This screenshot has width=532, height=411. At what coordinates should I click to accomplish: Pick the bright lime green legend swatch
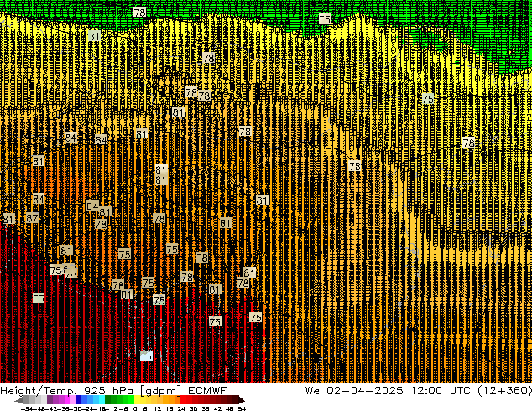[x=131, y=399]
